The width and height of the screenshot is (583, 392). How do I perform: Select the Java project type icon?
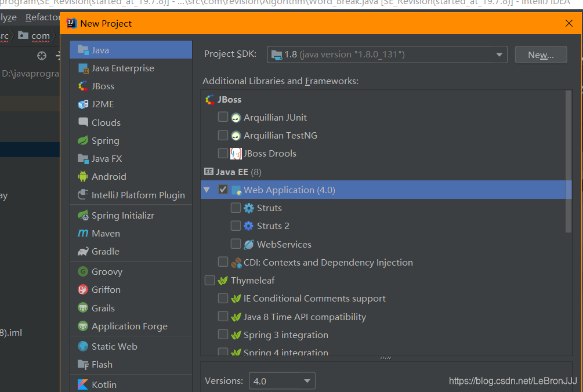point(83,50)
